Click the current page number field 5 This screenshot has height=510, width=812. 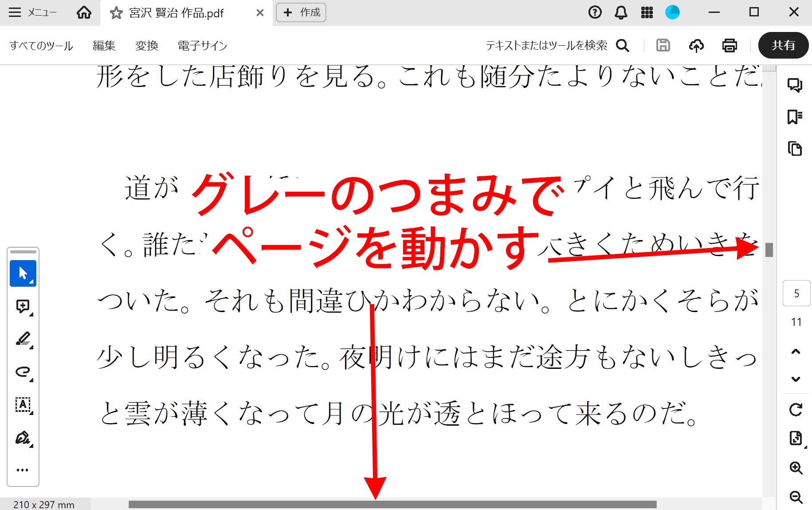tap(796, 293)
